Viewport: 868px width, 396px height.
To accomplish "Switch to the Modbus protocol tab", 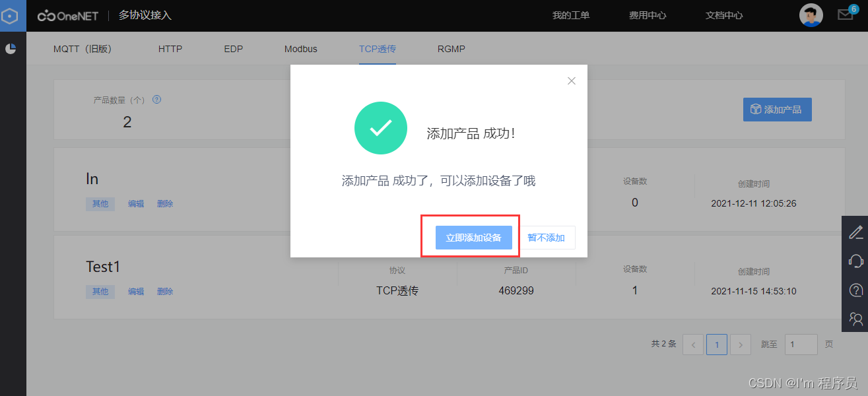I will tap(300, 48).
